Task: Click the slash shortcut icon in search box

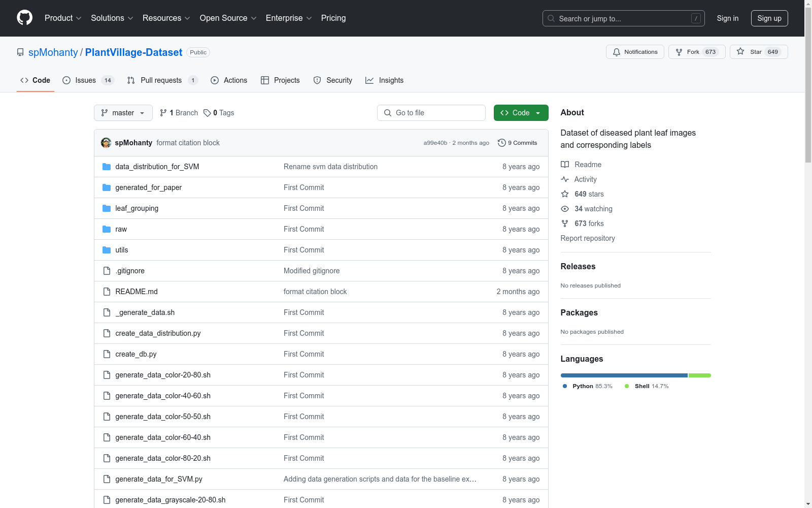Action: click(x=696, y=18)
